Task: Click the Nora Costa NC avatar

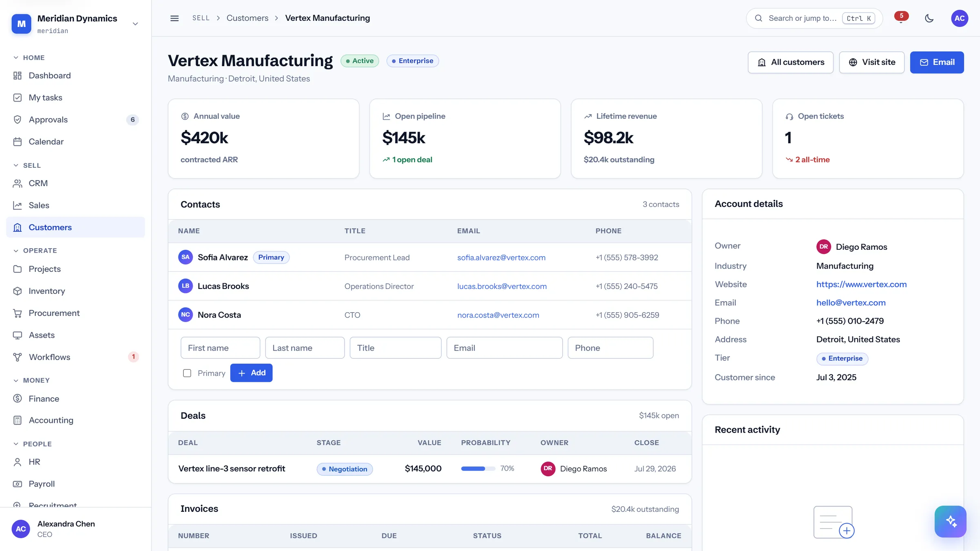Action: [x=185, y=315]
